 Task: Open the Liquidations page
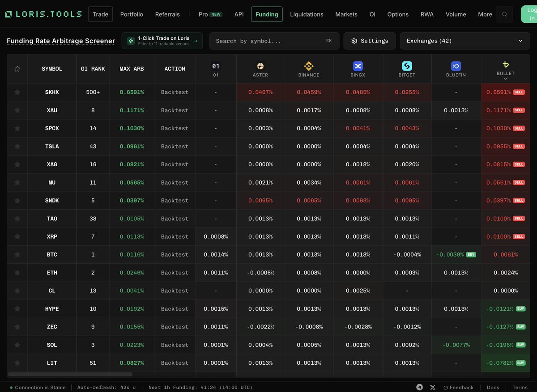(x=307, y=14)
